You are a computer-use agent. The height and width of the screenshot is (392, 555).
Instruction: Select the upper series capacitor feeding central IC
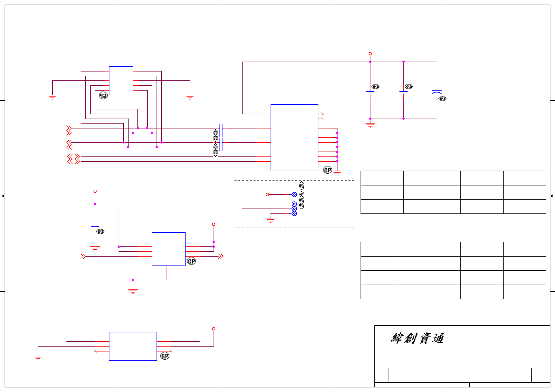[x=221, y=130]
